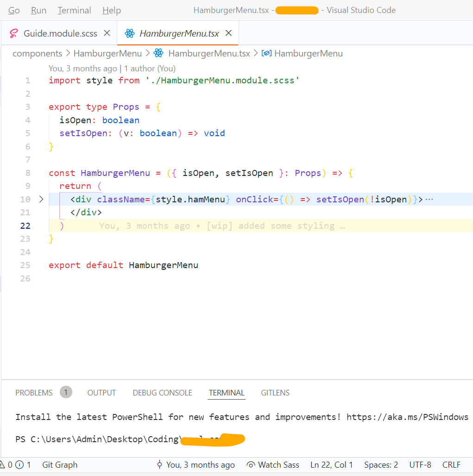Click the symbol icon before HamburgerMenu breadcrumb
Screen dimensions: 473x476
coord(266,53)
